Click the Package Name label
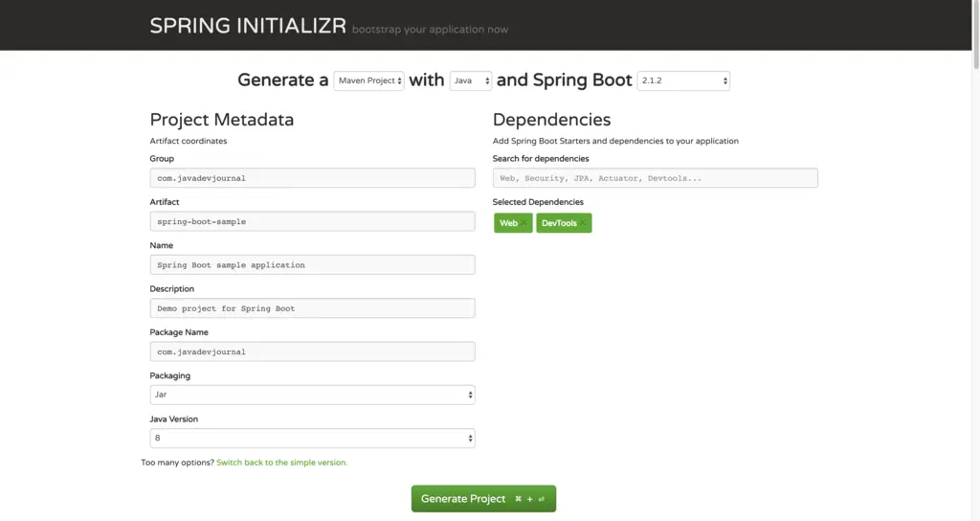The height and width of the screenshot is (521, 980). click(179, 332)
